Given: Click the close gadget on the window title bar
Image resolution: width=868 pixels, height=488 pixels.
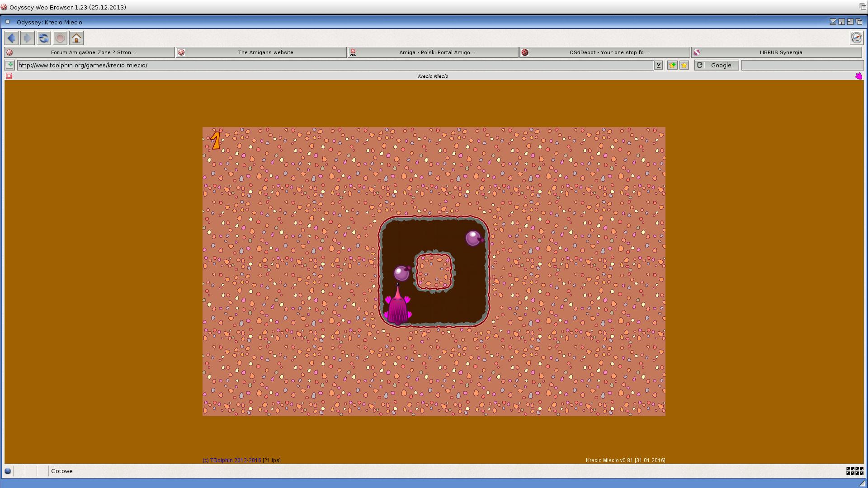Looking at the screenshot, I should (7, 22).
